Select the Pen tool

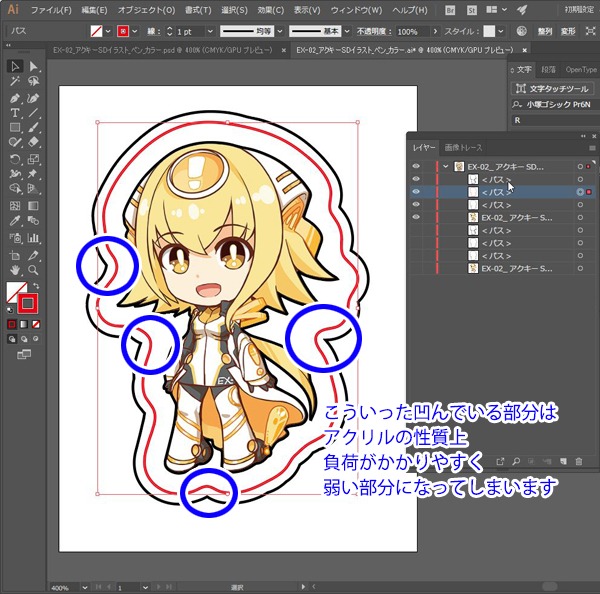coord(15,98)
